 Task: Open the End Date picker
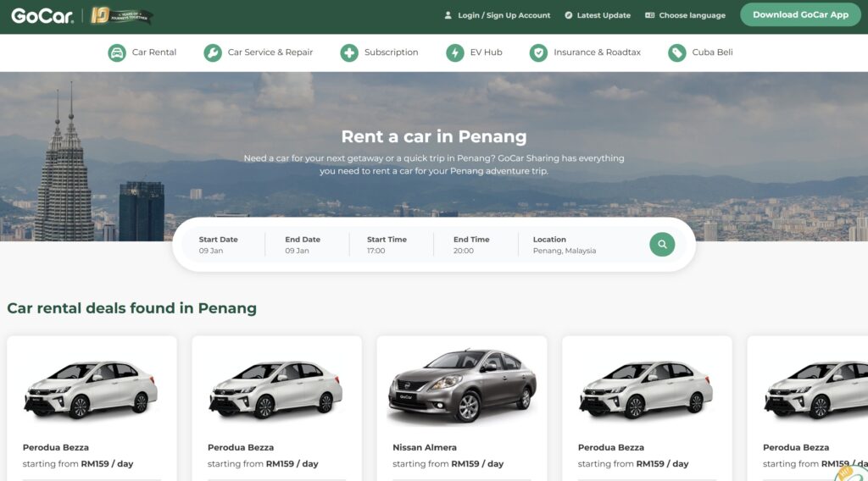[x=303, y=245]
